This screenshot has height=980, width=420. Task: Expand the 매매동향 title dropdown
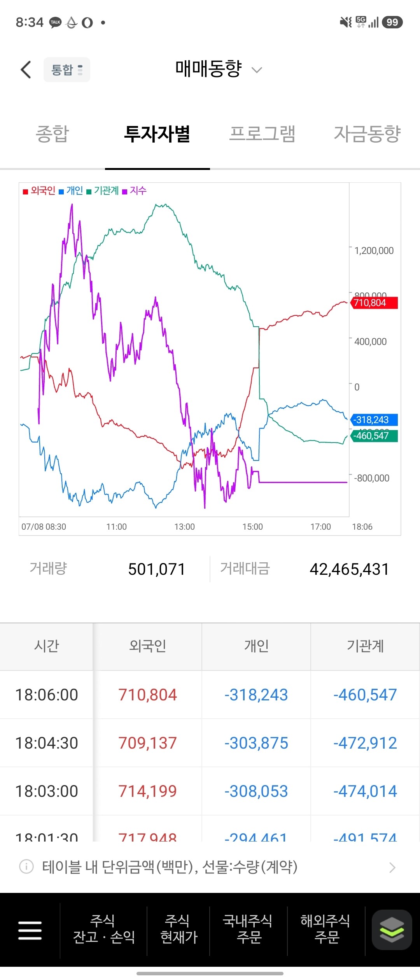pyautogui.click(x=219, y=69)
